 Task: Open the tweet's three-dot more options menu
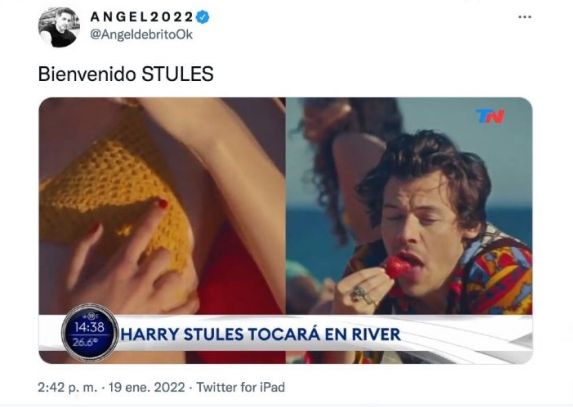tap(525, 17)
